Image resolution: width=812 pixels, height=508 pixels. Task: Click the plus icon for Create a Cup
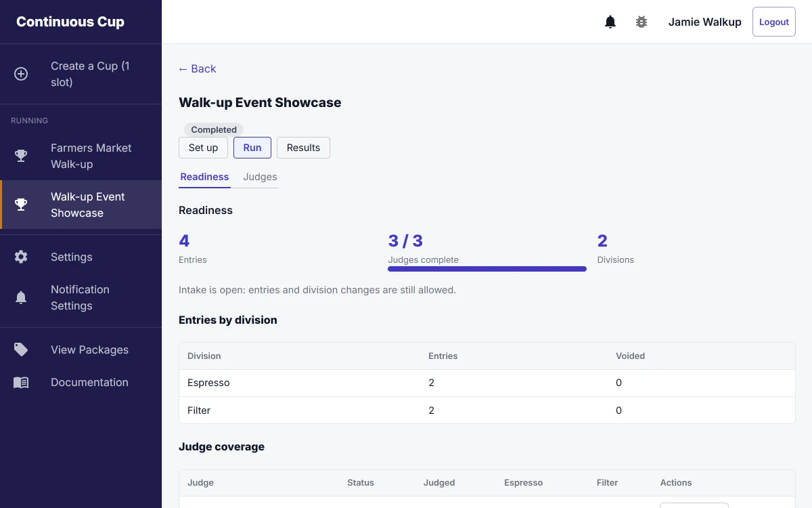(x=21, y=74)
